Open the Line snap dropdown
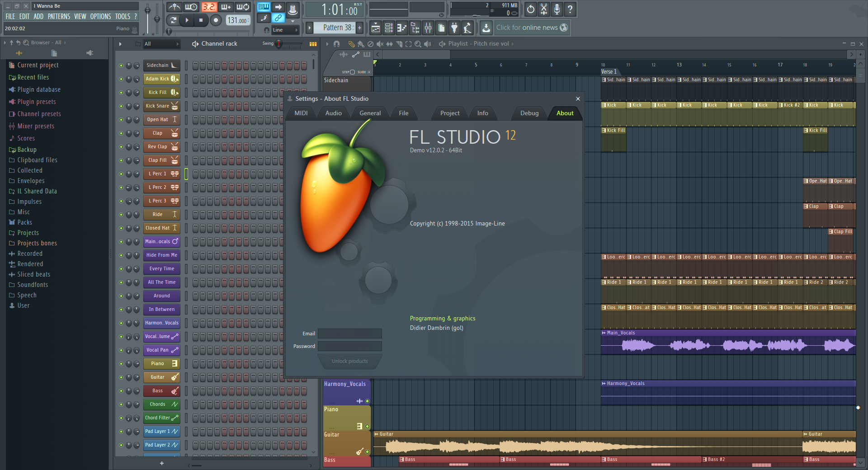Screen dimensions: 868x470 tap(285, 30)
